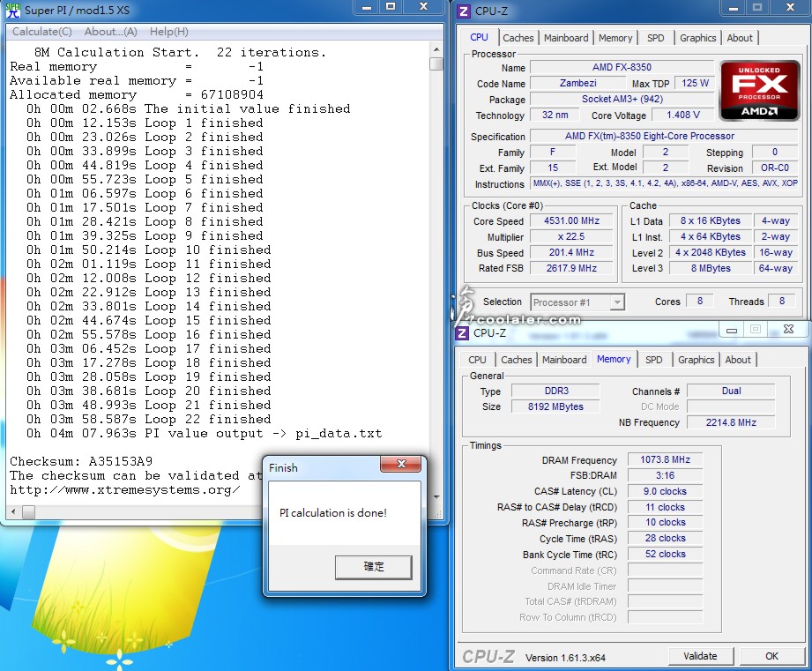The width and height of the screenshot is (812, 671).
Task: Switch to CPU tab in lower CPU-Z
Action: click(x=477, y=360)
